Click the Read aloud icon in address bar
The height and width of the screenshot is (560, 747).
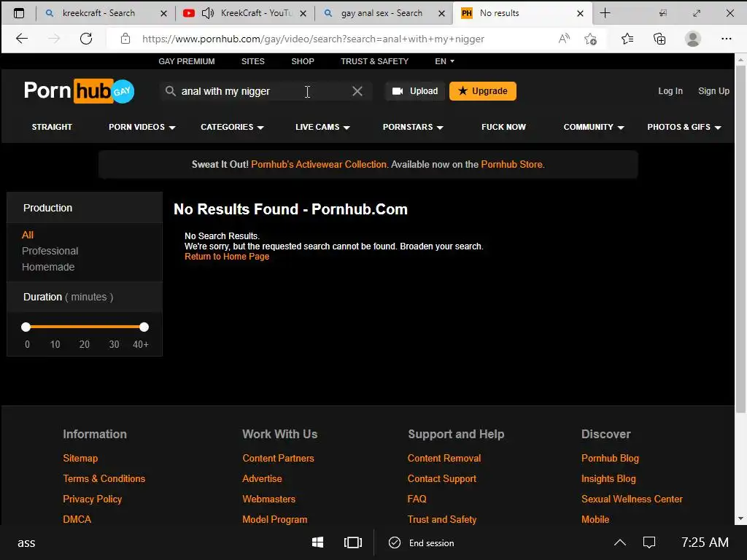coord(564,39)
